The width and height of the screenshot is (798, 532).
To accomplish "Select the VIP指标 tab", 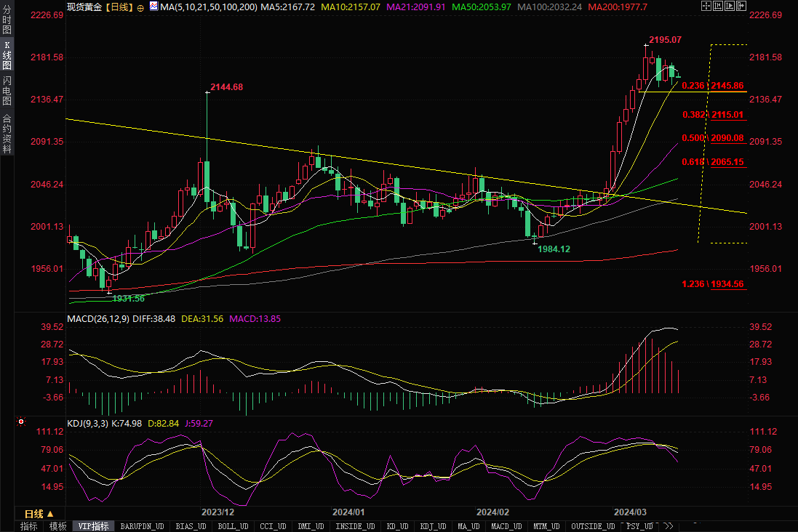I will [x=93, y=526].
